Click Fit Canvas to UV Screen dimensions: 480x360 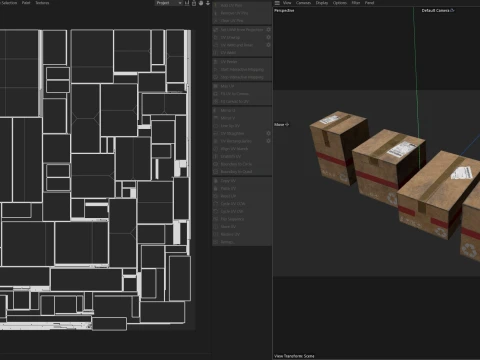(x=242, y=101)
